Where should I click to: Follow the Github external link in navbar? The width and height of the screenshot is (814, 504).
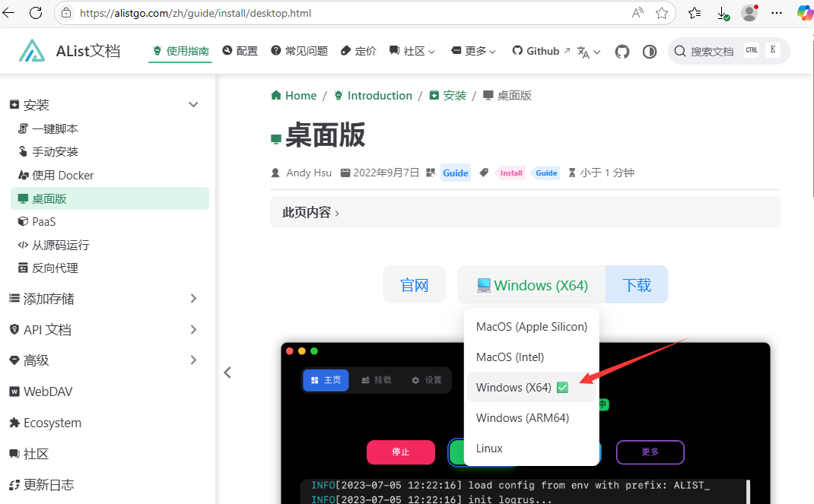point(541,51)
